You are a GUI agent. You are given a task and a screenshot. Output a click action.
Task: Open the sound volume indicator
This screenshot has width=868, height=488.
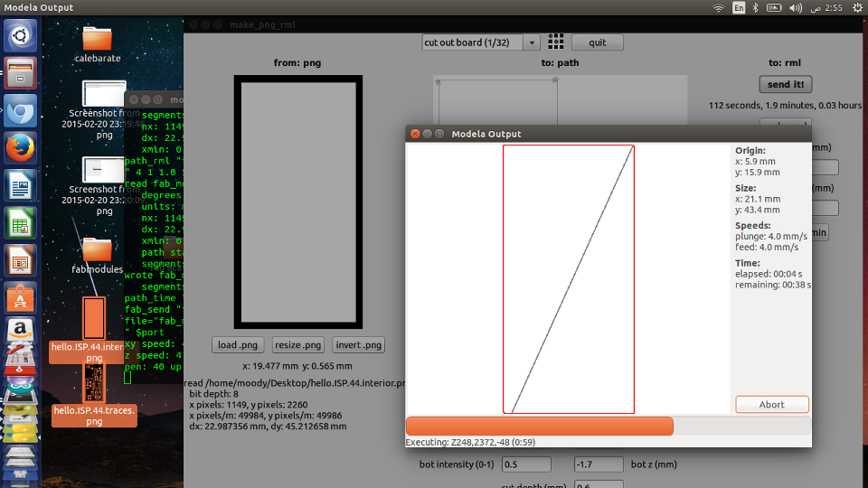tap(796, 8)
